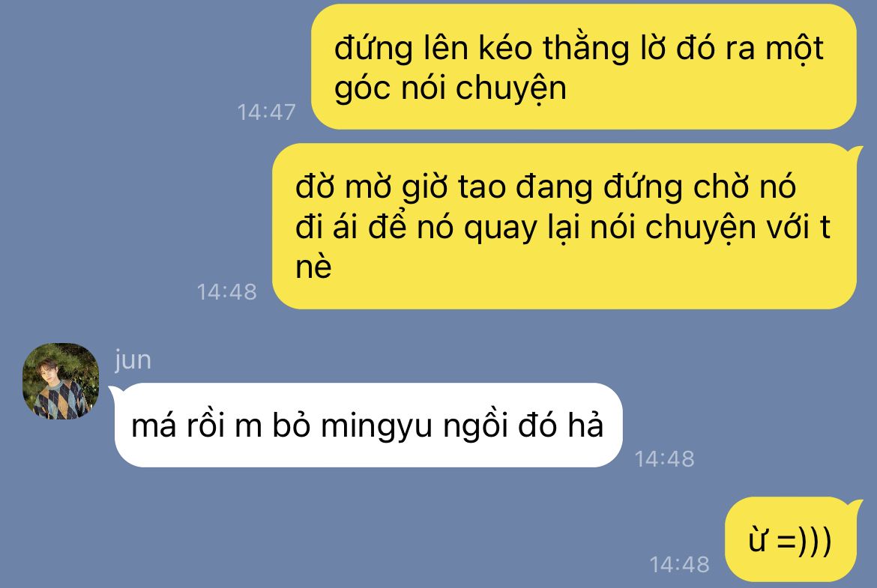Screen dimensions: 877x588
Task: Click the =))) emoticon text
Action: pos(804,541)
